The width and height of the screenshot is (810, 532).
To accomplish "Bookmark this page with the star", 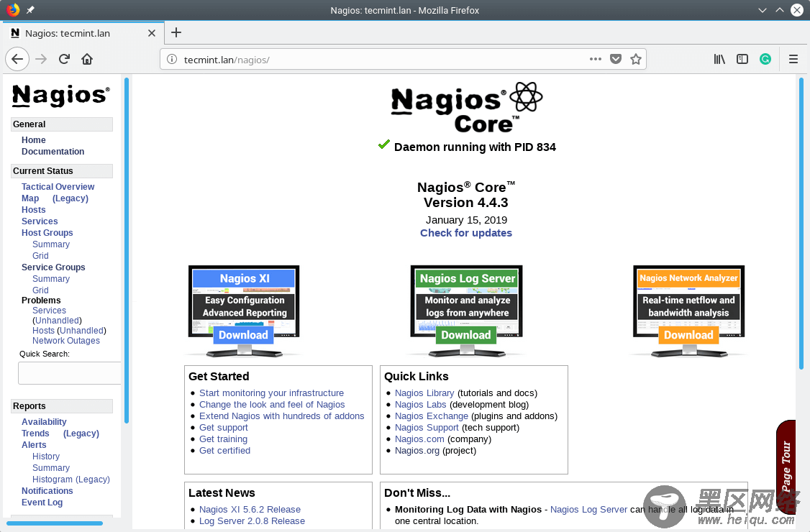I will pyautogui.click(x=636, y=59).
